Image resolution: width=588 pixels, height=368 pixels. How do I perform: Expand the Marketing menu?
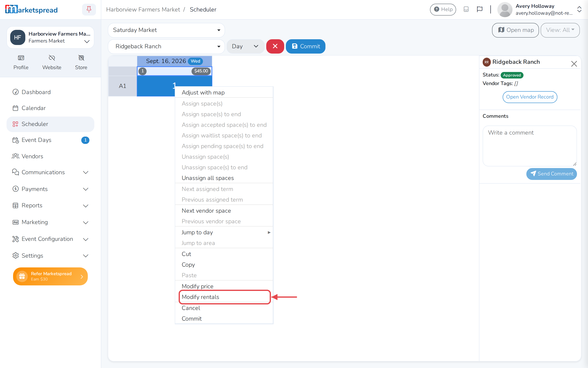click(x=50, y=222)
